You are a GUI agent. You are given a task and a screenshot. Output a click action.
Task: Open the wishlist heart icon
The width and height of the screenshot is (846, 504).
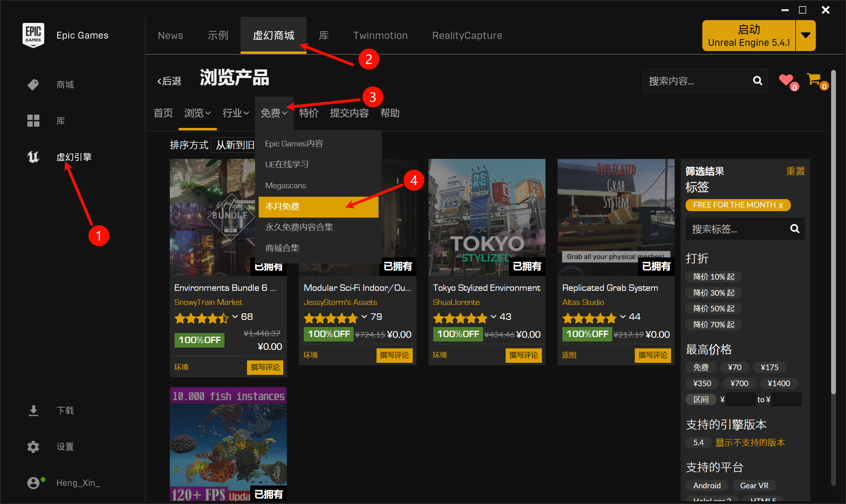tap(786, 80)
